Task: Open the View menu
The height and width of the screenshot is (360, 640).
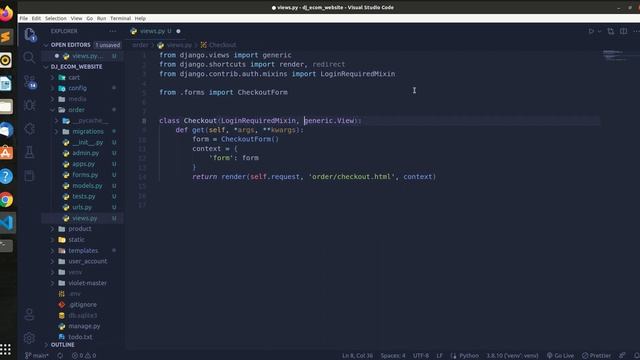Action: [76, 18]
